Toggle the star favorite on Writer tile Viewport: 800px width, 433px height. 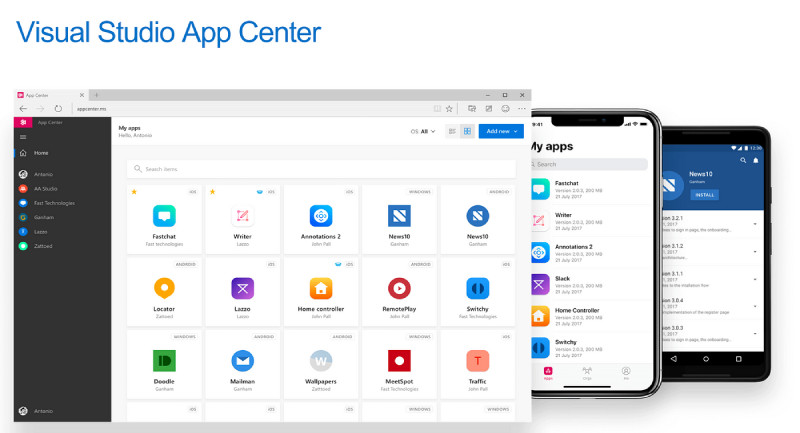213,192
